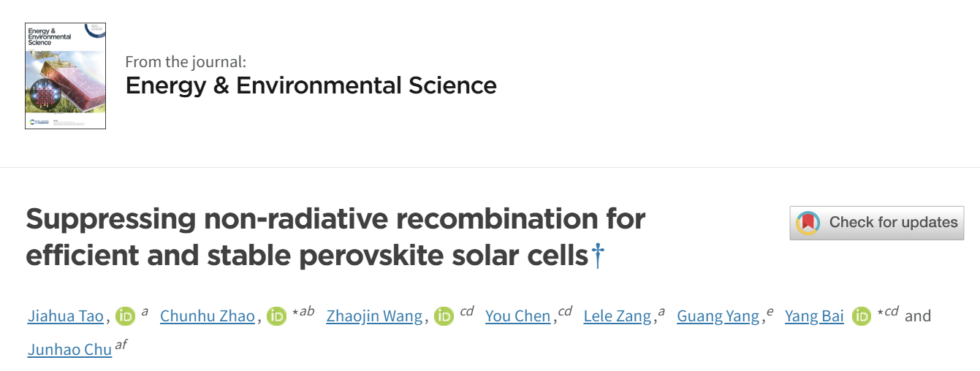Open the You Chen author link

[x=517, y=316]
